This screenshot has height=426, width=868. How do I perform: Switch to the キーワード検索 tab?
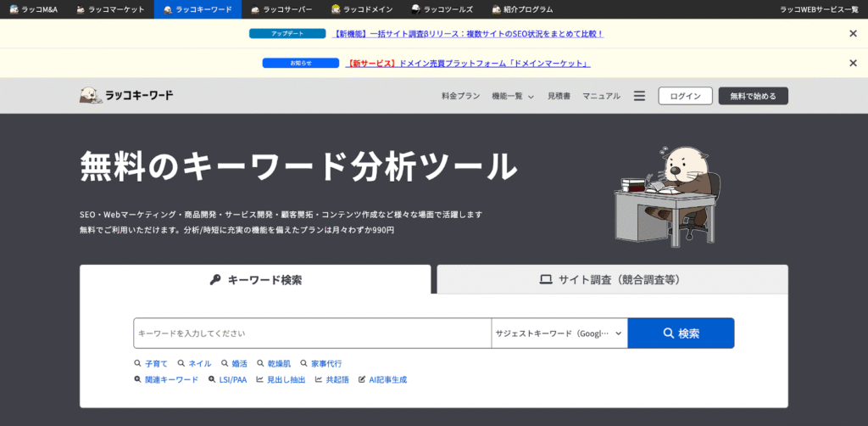point(255,279)
